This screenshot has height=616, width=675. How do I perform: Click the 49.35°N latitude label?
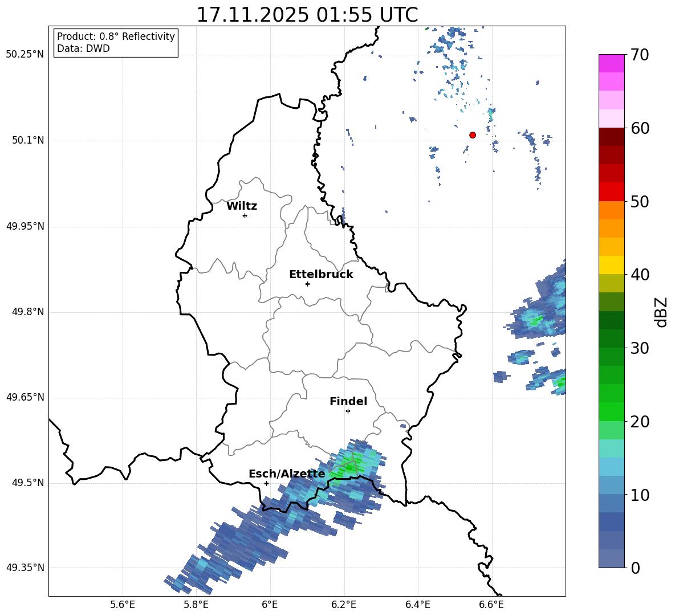25,568
